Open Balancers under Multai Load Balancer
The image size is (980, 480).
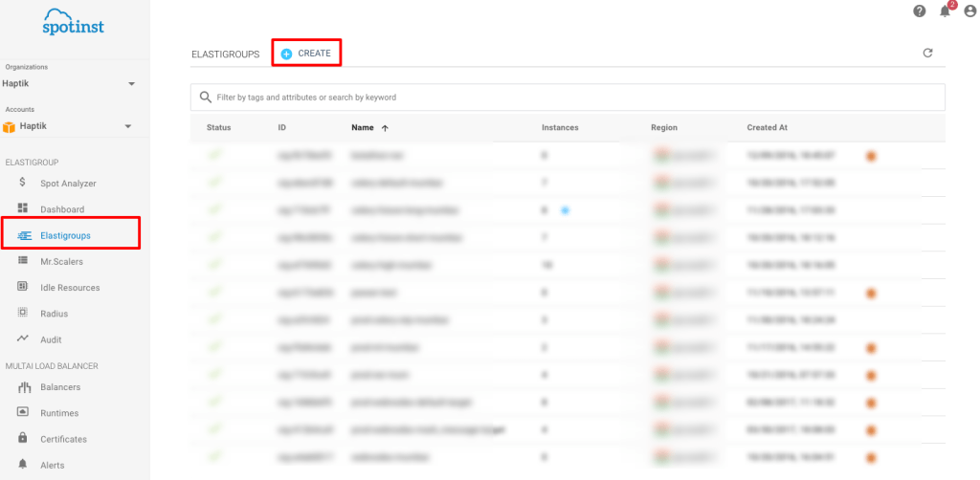[59, 387]
